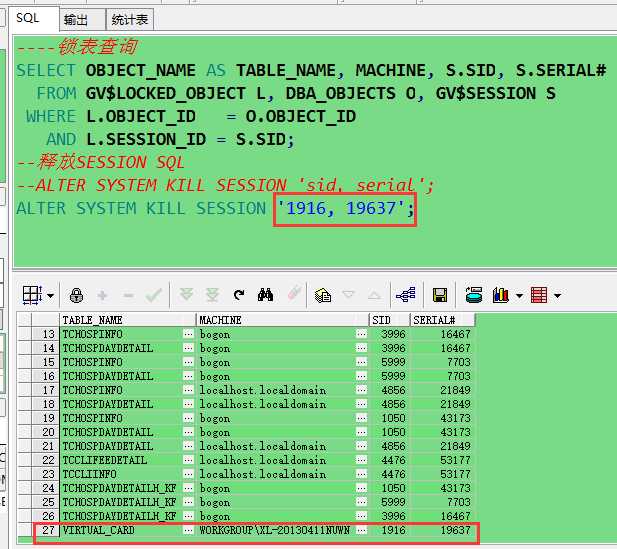Click the SERIAL# column header
This screenshot has width=617, height=549.
coord(442,320)
